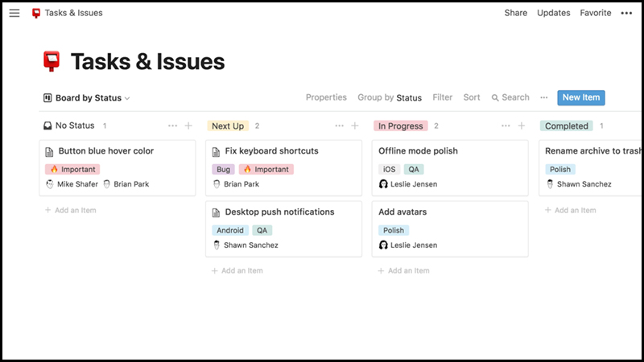Image resolution: width=644 pixels, height=362 pixels.
Task: Click the red Tasks & Issues page icon
Action: [52, 61]
